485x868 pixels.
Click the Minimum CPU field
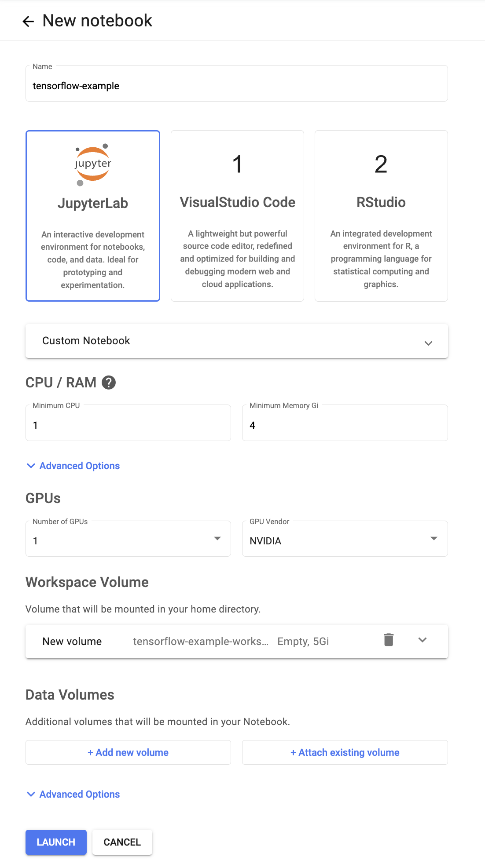click(128, 423)
